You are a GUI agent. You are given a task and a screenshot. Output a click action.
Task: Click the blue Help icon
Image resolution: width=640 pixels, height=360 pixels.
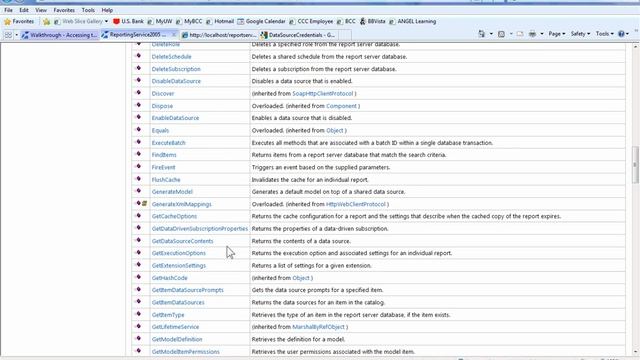pos(621,34)
